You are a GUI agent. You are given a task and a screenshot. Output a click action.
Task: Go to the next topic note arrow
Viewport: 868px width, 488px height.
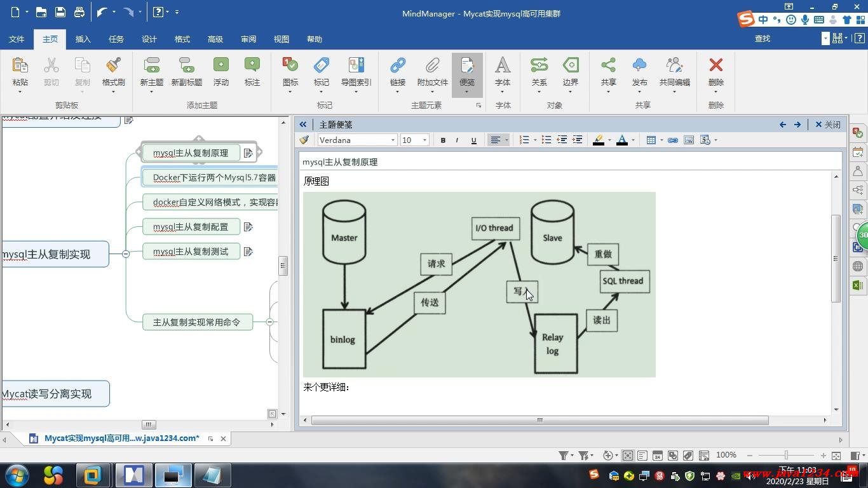coord(797,125)
